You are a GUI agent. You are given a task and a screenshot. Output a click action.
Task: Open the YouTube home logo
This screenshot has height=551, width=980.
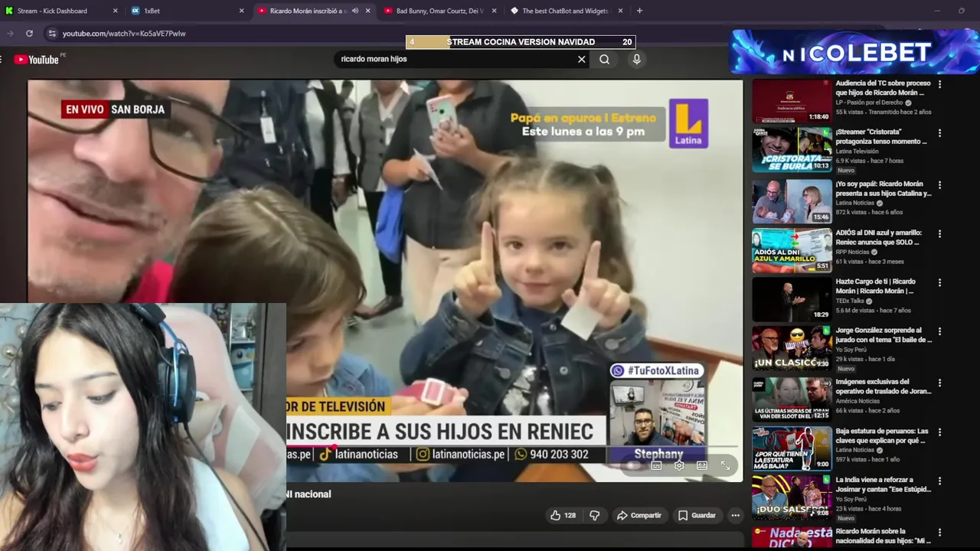[x=37, y=59]
